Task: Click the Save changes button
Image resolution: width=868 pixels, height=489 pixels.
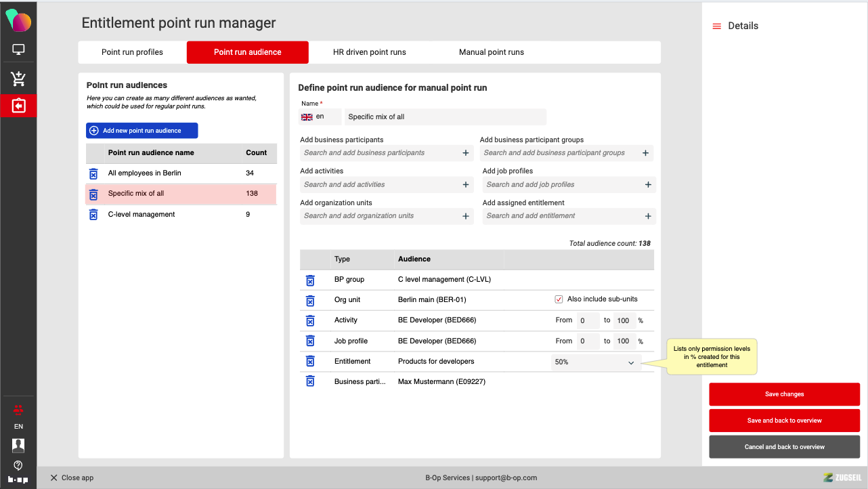Action: pyautogui.click(x=784, y=394)
